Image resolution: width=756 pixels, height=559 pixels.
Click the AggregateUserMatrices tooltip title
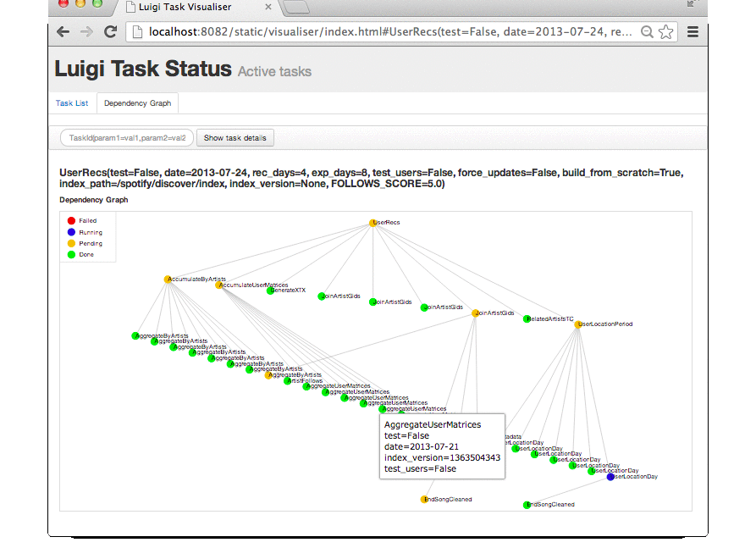coord(433,424)
